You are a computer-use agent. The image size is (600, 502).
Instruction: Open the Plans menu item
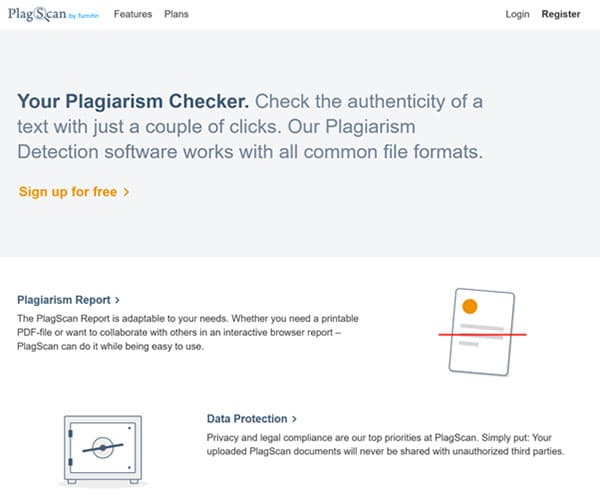(x=176, y=14)
